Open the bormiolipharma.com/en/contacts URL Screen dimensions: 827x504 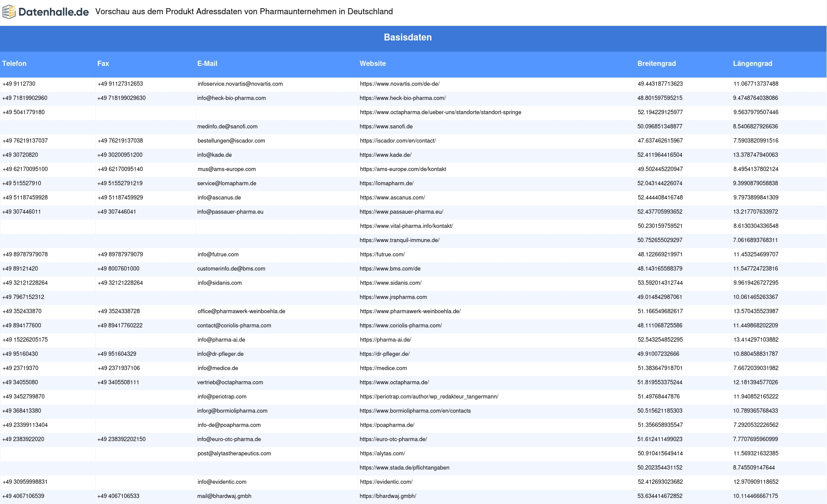(415, 411)
